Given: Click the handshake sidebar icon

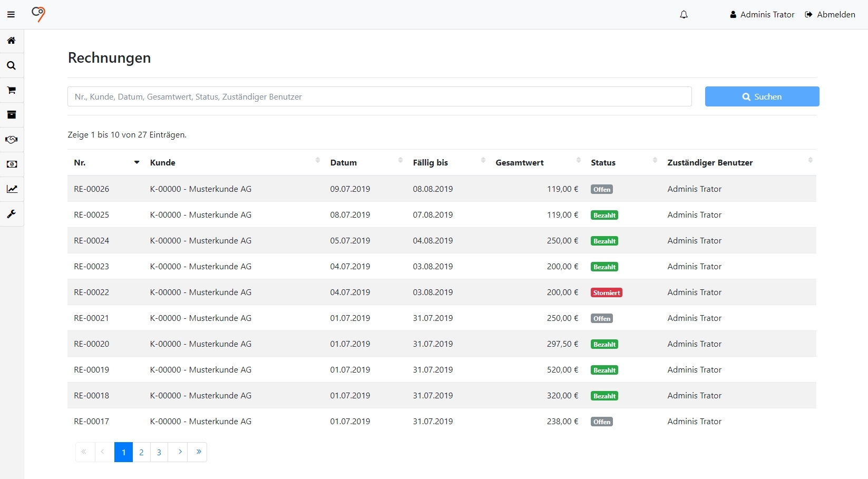Looking at the screenshot, I should tap(11, 140).
